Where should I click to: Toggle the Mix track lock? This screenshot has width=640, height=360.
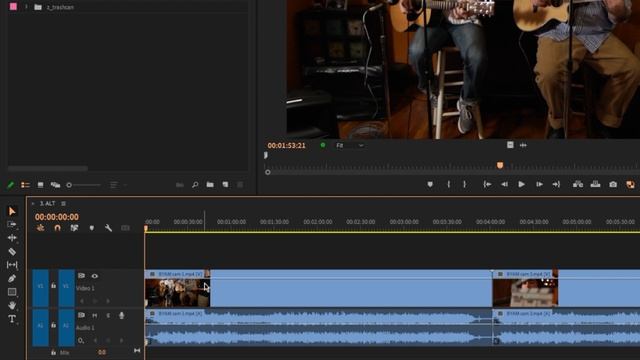pos(53,353)
